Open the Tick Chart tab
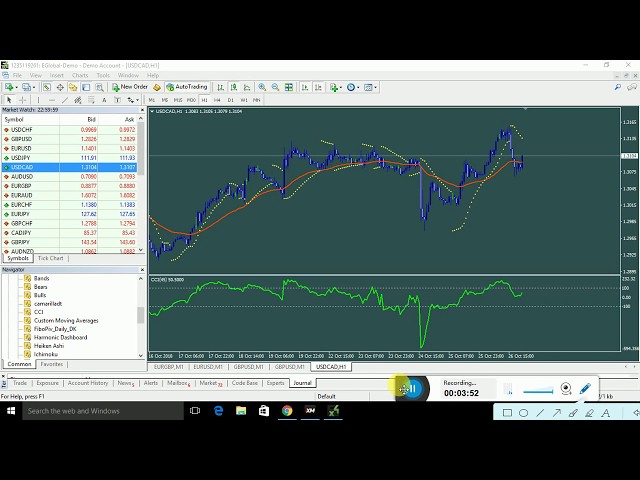 [x=50, y=258]
